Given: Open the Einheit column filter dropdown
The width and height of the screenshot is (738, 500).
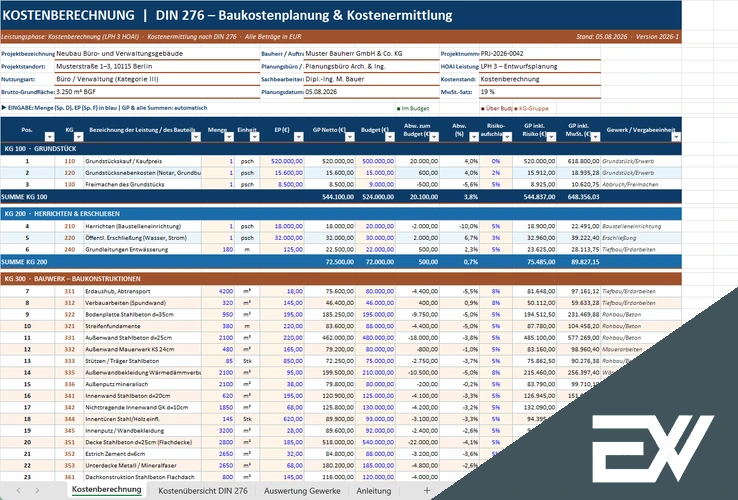Looking at the screenshot, I should click(254, 137).
